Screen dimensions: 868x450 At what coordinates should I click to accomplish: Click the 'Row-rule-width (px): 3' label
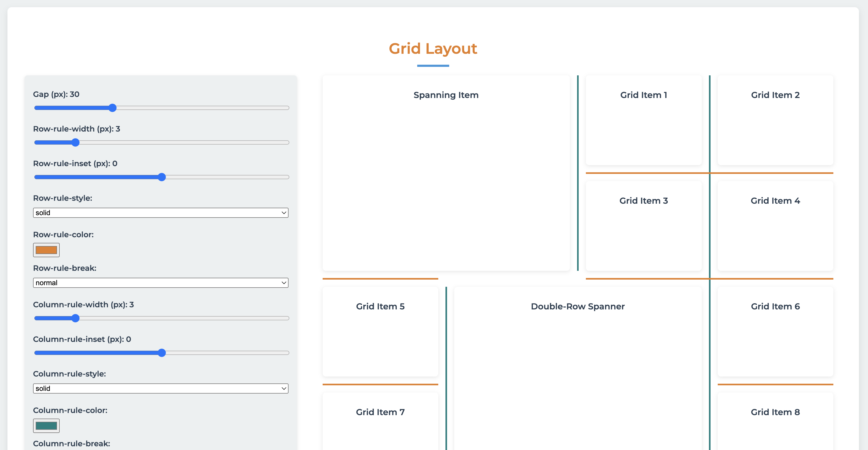pyautogui.click(x=76, y=129)
